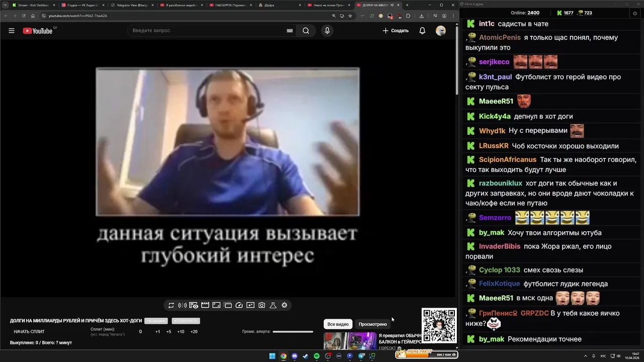Screen dimensions: 644x362
Task: Open a new browser tab
Action: coord(408,5)
